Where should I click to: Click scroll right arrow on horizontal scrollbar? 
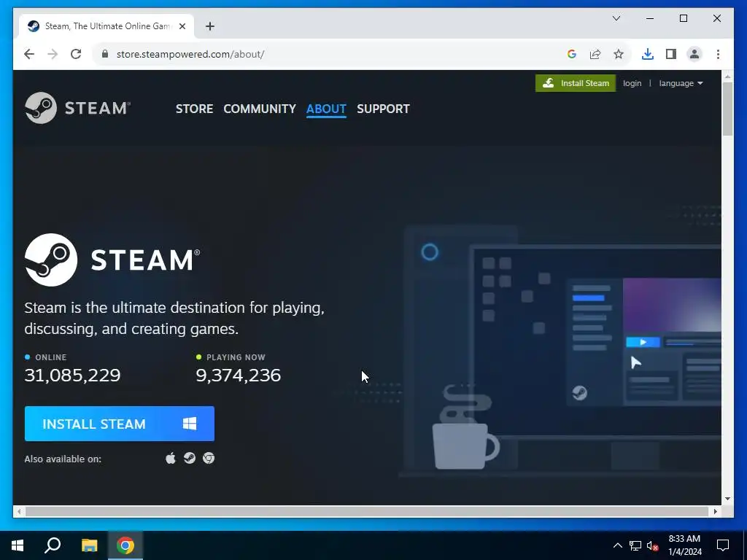(x=716, y=511)
